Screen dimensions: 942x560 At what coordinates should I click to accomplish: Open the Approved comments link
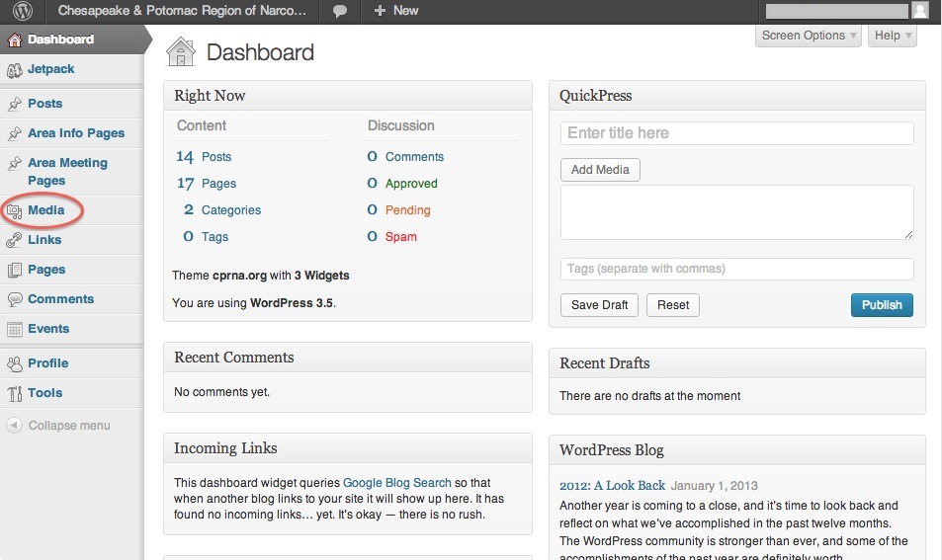tap(411, 183)
